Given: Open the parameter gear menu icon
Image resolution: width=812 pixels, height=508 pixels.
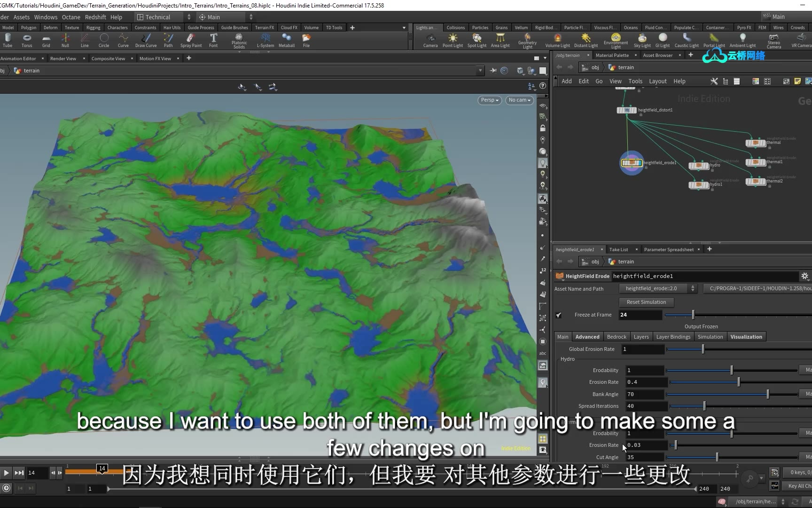Looking at the screenshot, I should pos(804,276).
